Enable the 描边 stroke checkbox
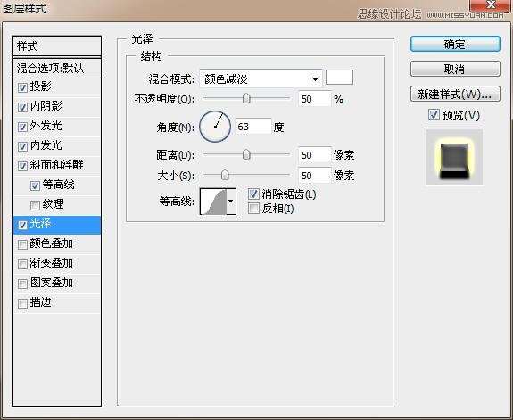Image resolution: width=513 pixels, height=420 pixels. (x=22, y=303)
